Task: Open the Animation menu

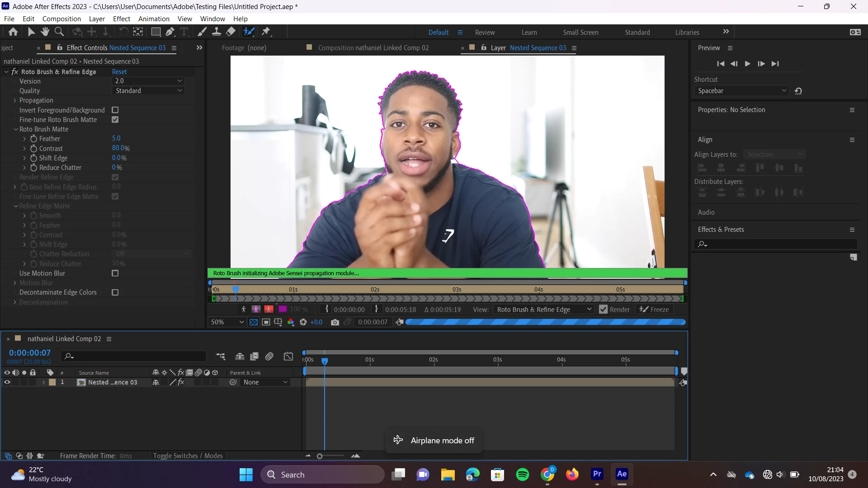Action: pyautogui.click(x=154, y=19)
